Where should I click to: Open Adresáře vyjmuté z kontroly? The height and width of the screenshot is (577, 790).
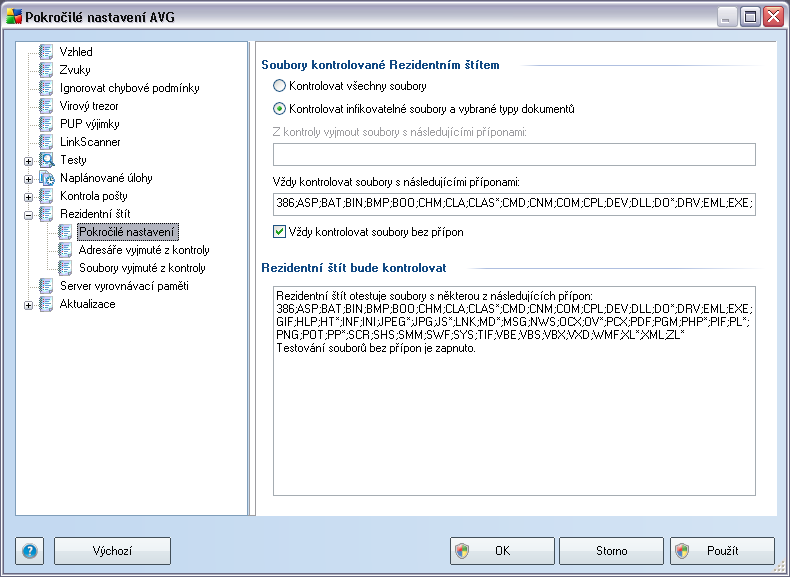pyautogui.click(x=144, y=250)
